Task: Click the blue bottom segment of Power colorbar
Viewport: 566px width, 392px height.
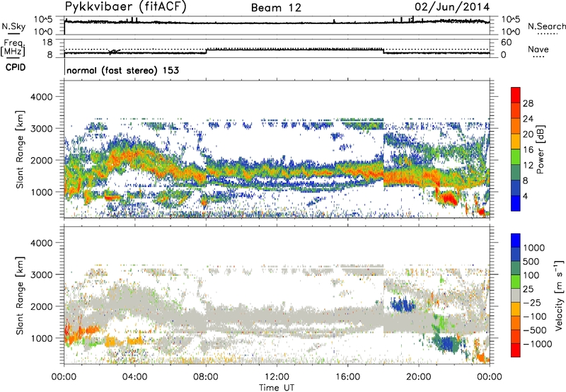Action: (x=516, y=203)
